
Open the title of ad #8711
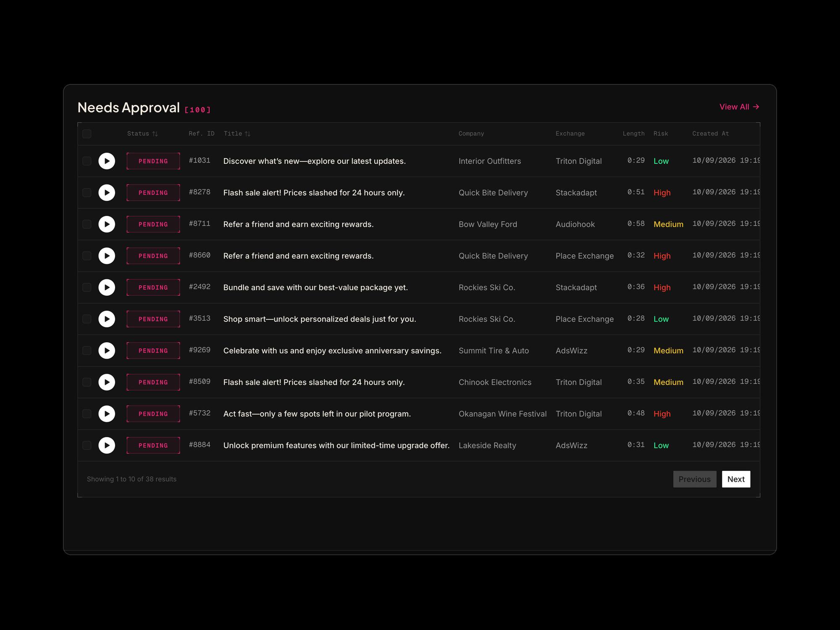[298, 224]
